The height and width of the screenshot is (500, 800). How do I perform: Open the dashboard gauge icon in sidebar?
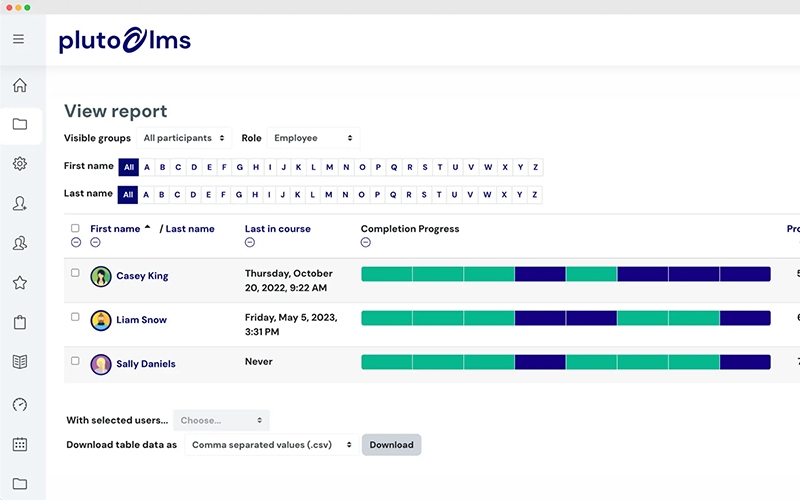pos(20,404)
